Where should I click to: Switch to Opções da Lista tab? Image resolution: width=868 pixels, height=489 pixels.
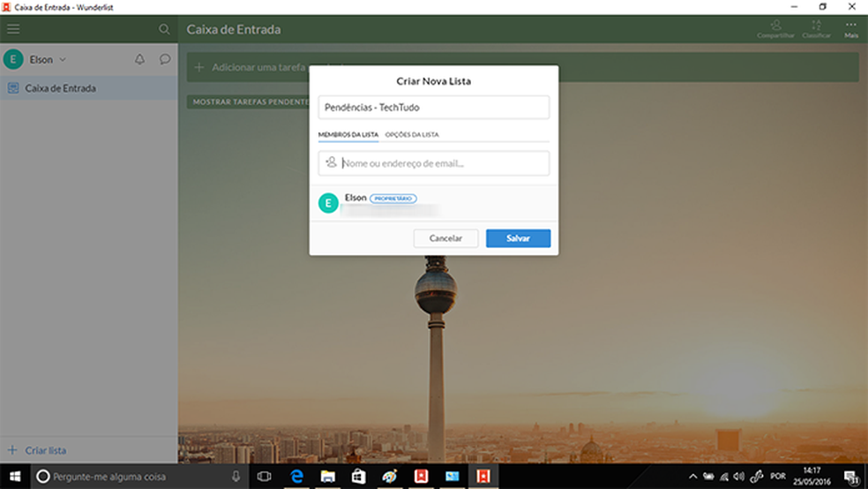(412, 134)
